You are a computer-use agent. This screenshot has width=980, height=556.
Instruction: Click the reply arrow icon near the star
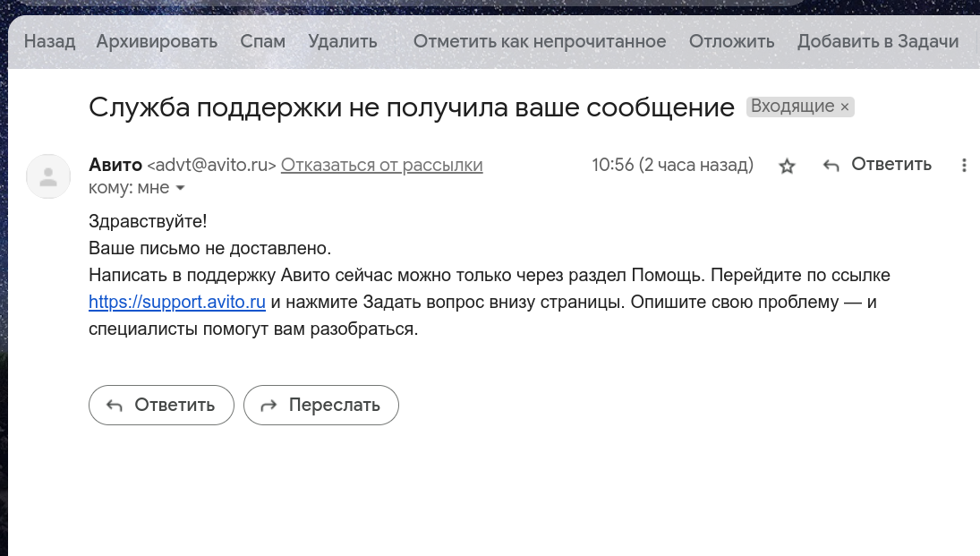click(x=831, y=166)
